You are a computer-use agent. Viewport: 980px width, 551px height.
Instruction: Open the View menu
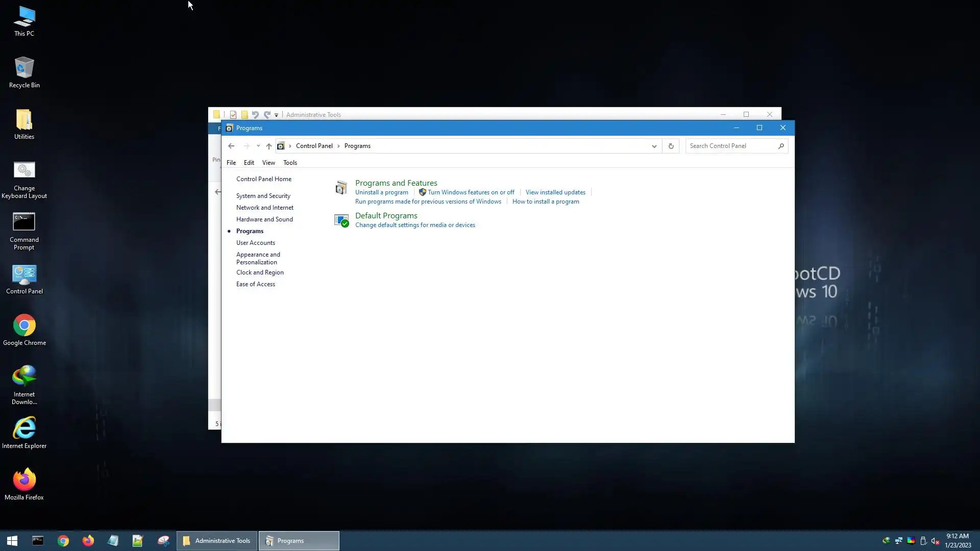[x=268, y=163]
